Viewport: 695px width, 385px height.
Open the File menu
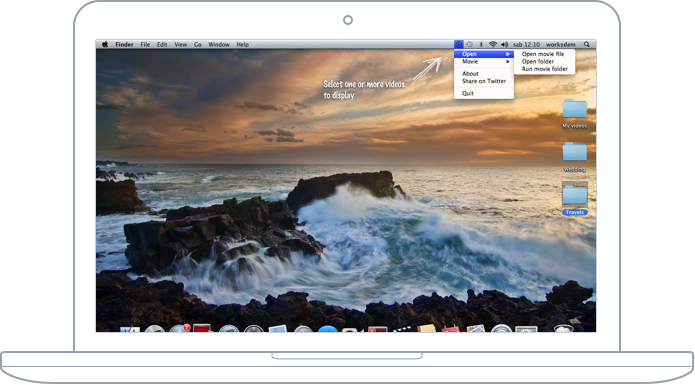(145, 44)
